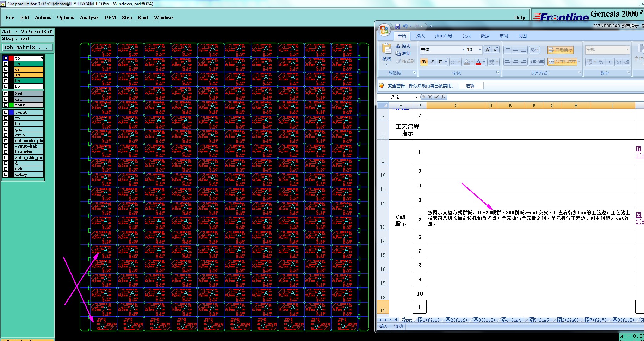Click the blue color swatch of layer v-cut

pos(11,112)
